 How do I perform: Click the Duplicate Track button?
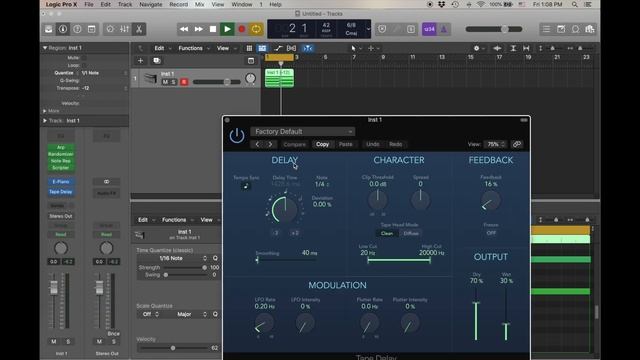(x=157, y=60)
